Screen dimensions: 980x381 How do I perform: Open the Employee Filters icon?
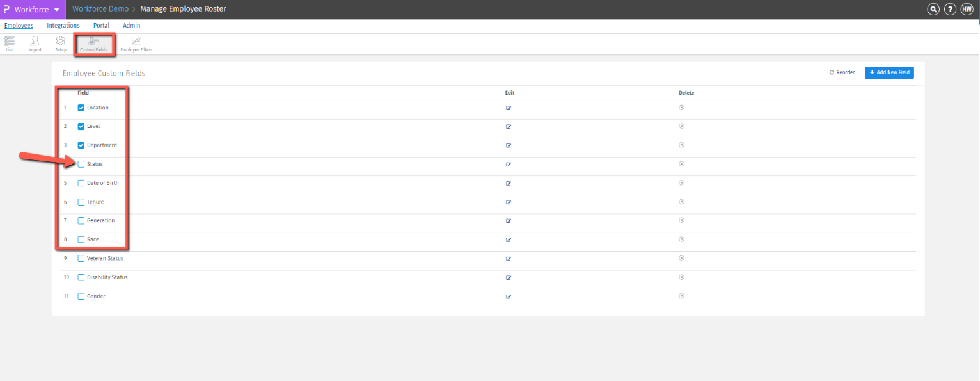pyautogui.click(x=136, y=43)
